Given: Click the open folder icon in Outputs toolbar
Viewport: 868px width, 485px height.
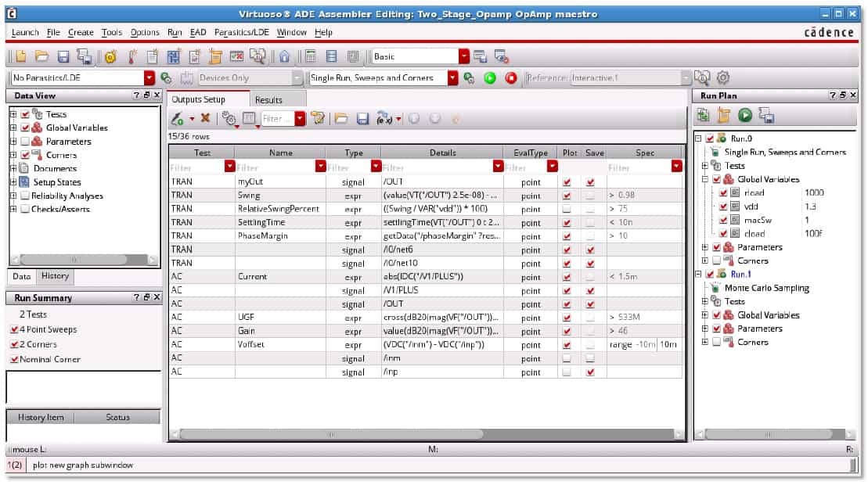Looking at the screenshot, I should coord(341,118).
